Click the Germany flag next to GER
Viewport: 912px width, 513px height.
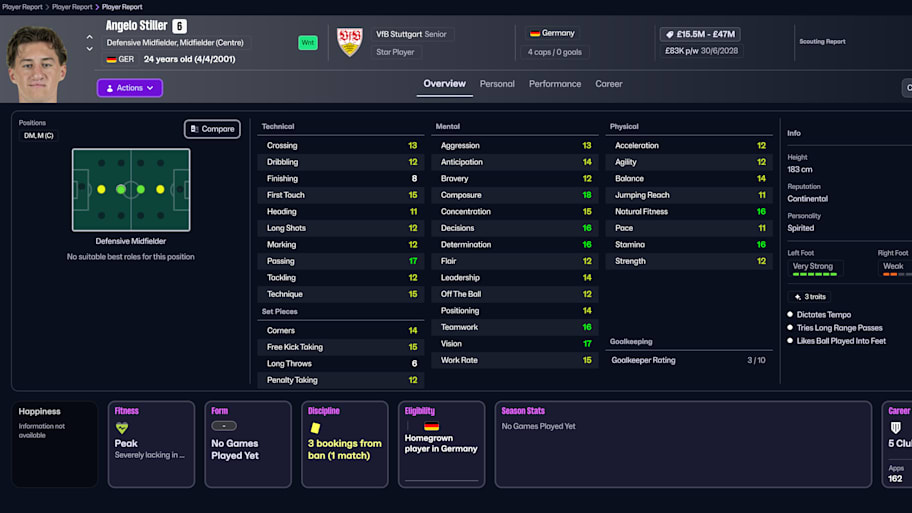click(x=111, y=59)
